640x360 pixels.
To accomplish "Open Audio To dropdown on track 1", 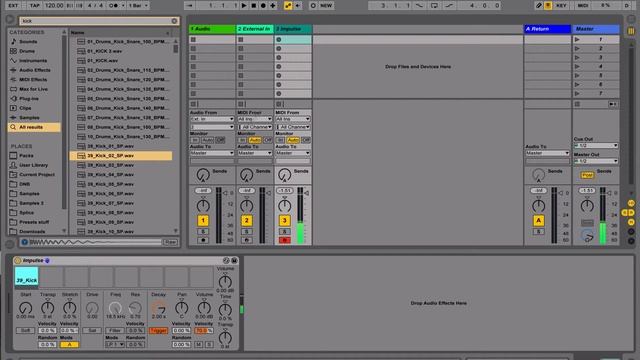I will tap(212, 153).
